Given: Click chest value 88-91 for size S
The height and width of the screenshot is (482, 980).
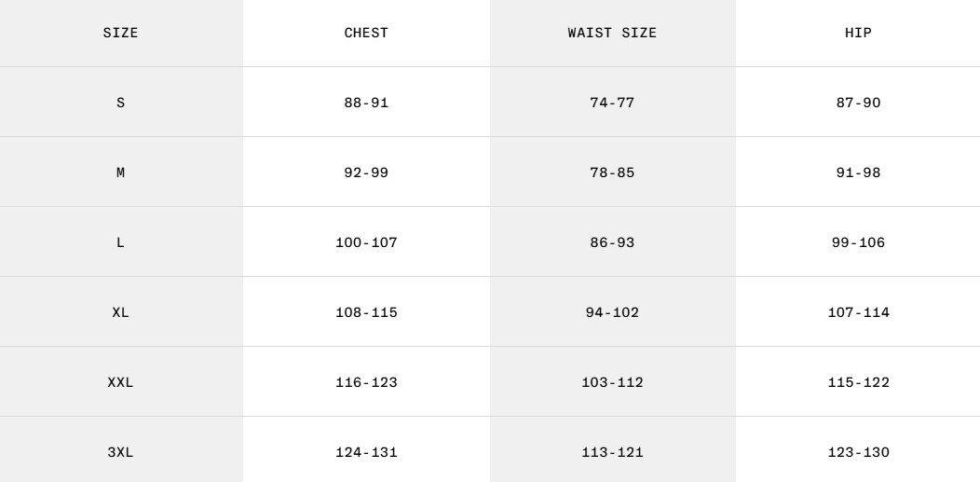Looking at the screenshot, I should point(366,103).
